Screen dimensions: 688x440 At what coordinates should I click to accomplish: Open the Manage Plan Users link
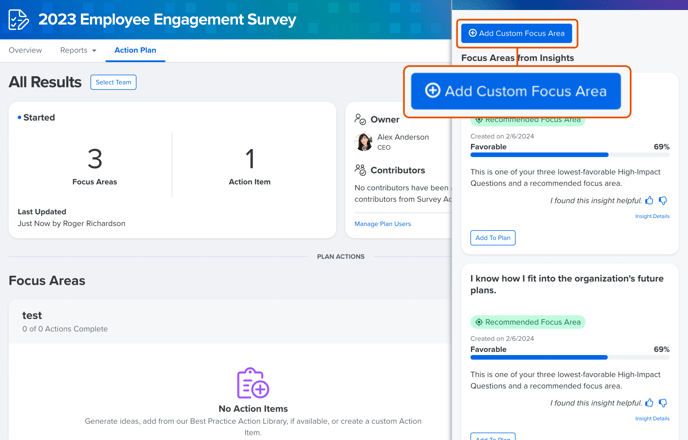382,224
